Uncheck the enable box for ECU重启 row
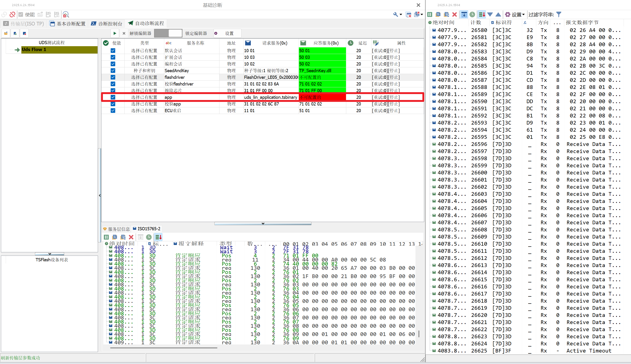631x364 pixels. [113, 111]
